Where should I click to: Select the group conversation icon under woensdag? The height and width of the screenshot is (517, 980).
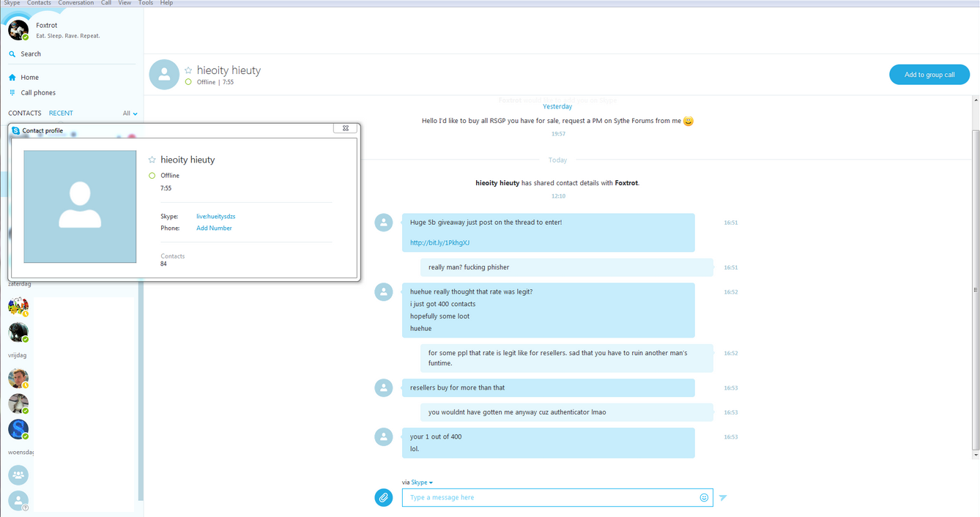click(18, 475)
